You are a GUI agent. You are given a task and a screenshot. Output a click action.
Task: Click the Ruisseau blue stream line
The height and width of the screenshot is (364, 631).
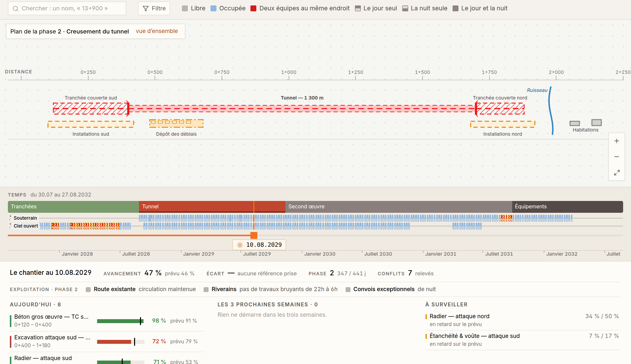point(550,111)
